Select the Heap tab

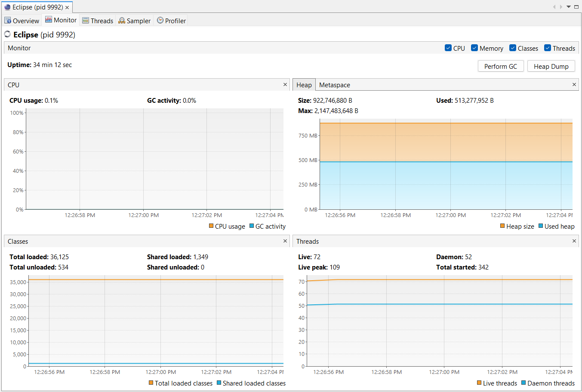click(x=304, y=85)
